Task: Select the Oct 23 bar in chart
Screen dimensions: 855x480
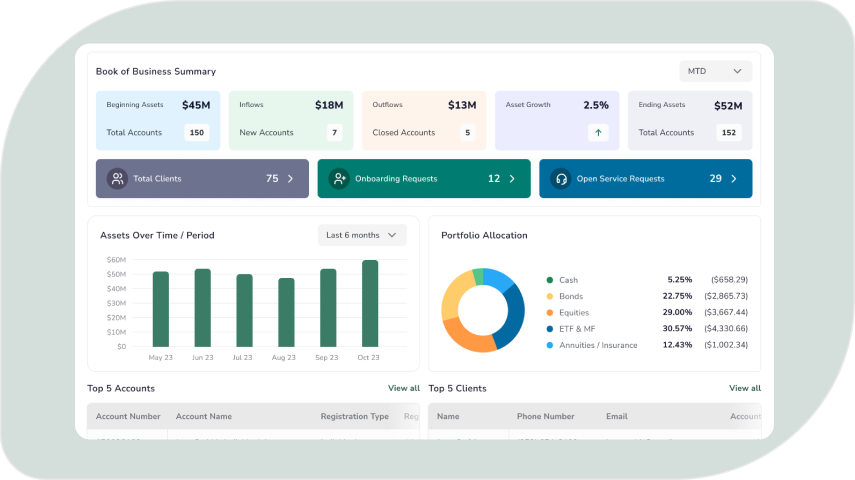Action: point(370,304)
